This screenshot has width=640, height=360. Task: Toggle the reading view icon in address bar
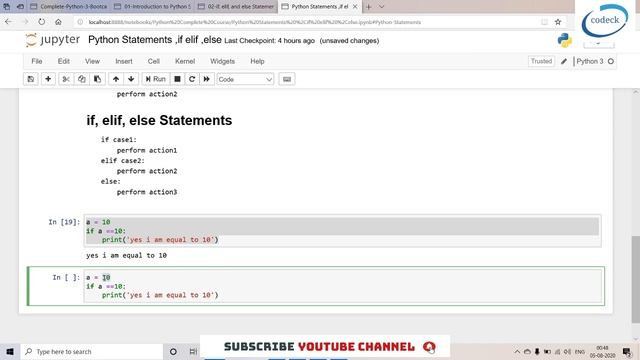(x=544, y=22)
